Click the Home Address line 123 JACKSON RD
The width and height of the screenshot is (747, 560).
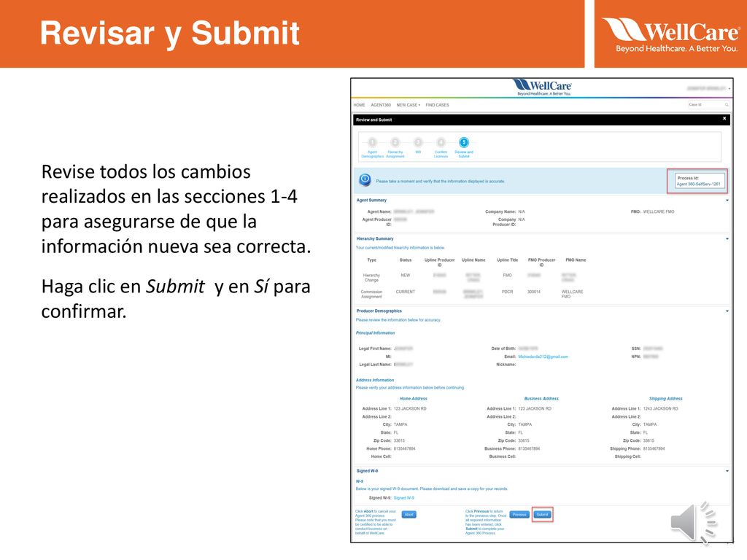tap(410, 409)
